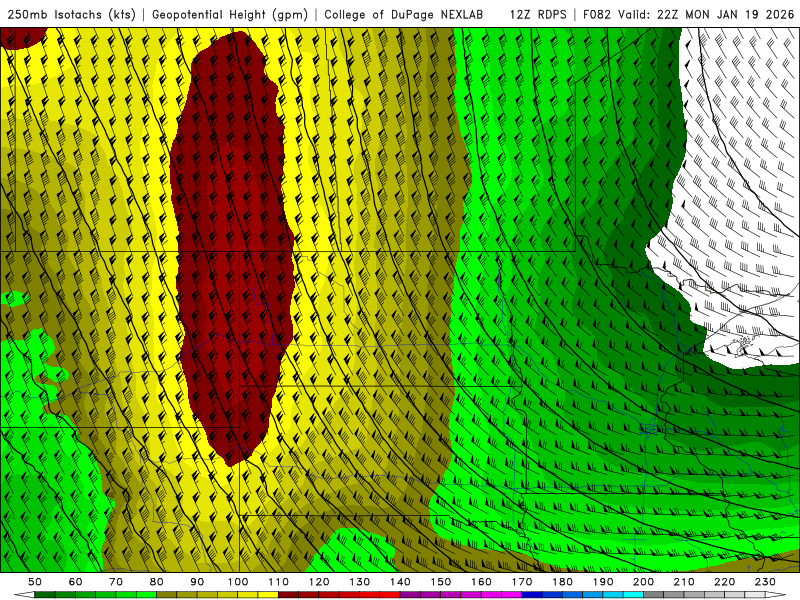Click the 180 value on the color scale
The image size is (800, 600).
coord(562,582)
